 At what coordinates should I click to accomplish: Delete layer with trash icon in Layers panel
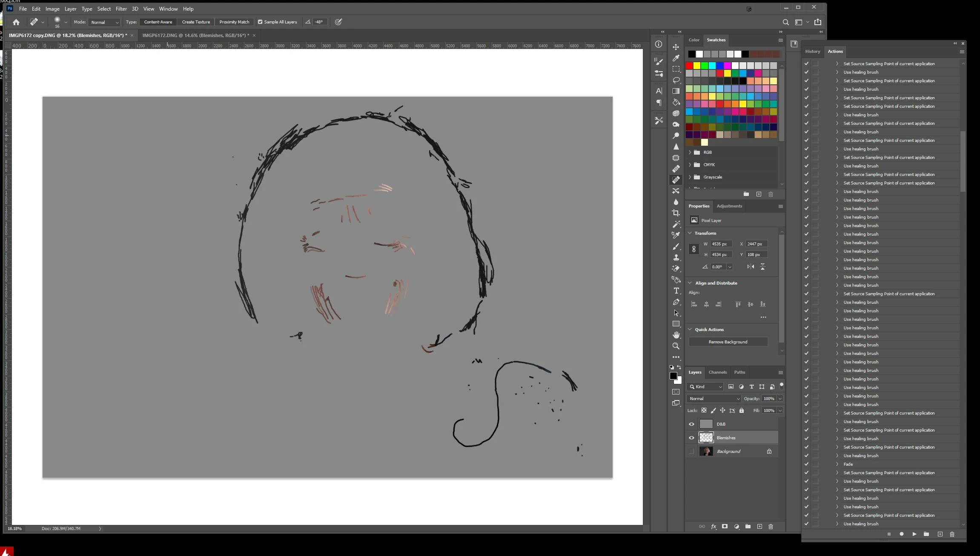(x=771, y=527)
